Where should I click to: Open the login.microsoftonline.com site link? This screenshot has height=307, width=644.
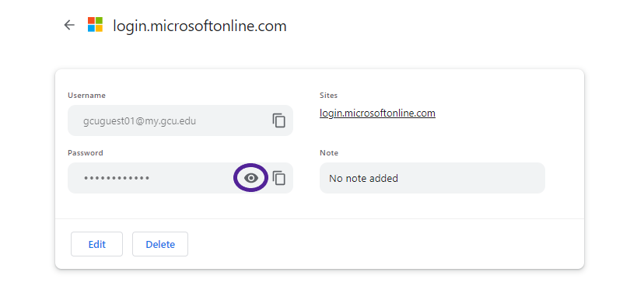pos(377,113)
